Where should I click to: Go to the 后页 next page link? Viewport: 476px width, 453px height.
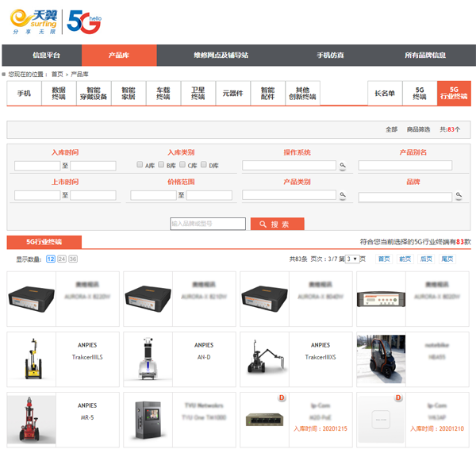point(426,259)
